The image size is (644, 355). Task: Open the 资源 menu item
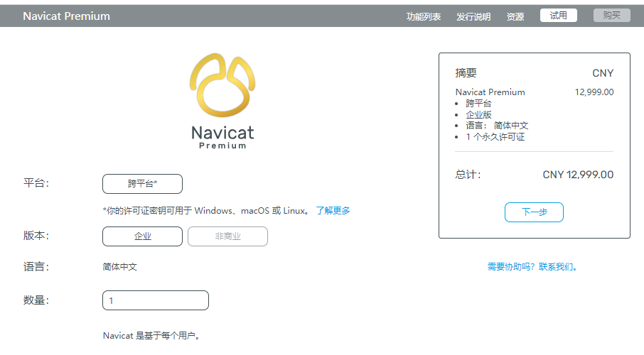pyautogui.click(x=515, y=16)
